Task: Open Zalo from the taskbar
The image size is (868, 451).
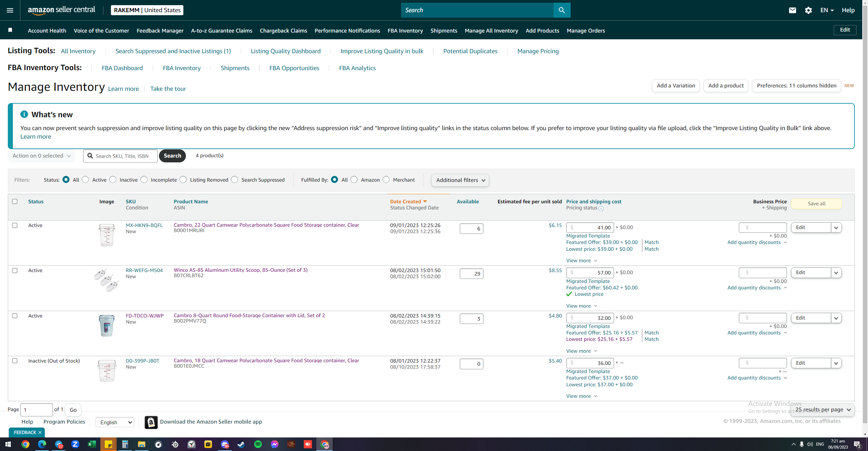Action: [75, 444]
